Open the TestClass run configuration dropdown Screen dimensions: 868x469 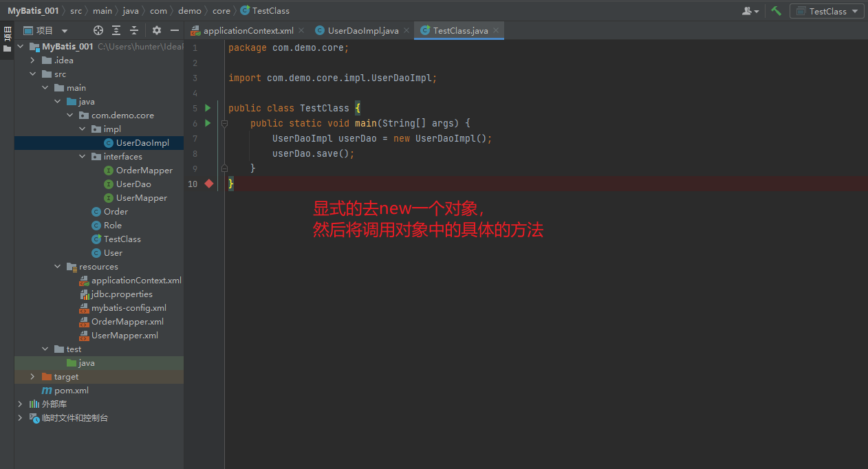pos(827,11)
